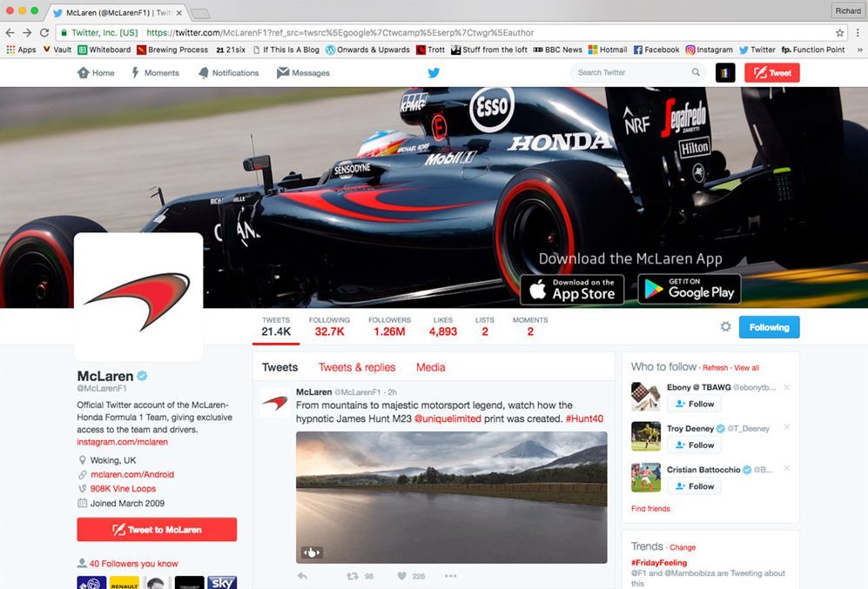Bookmark this page using the star icon

pyautogui.click(x=840, y=32)
